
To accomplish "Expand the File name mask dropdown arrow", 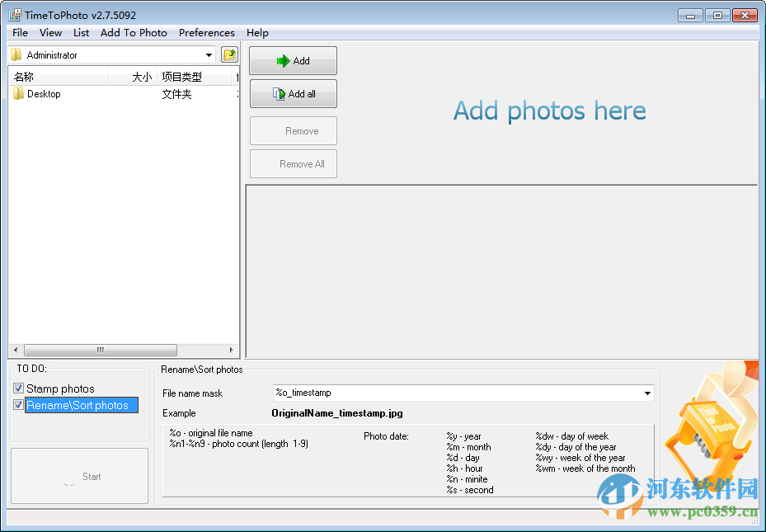I will pyautogui.click(x=647, y=393).
